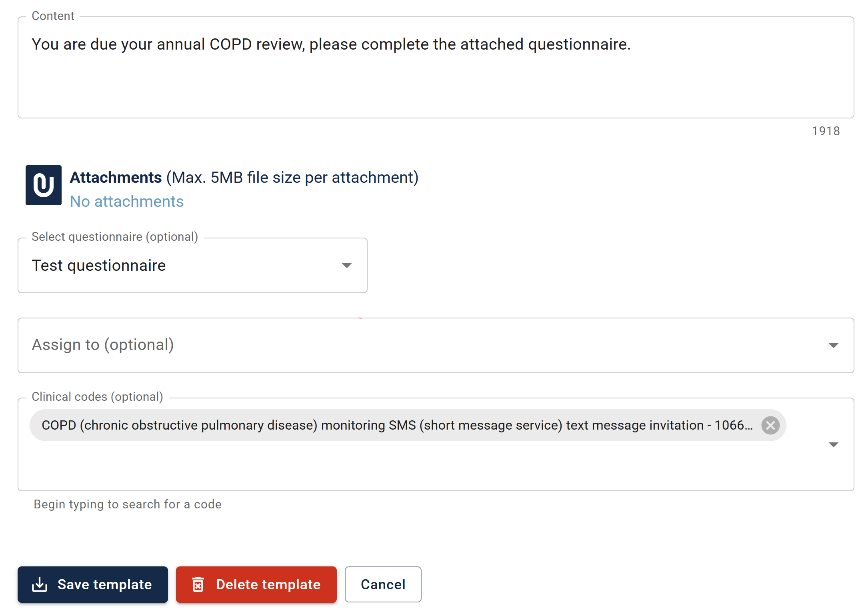
Task: Click the No attachments link
Action: click(x=127, y=202)
